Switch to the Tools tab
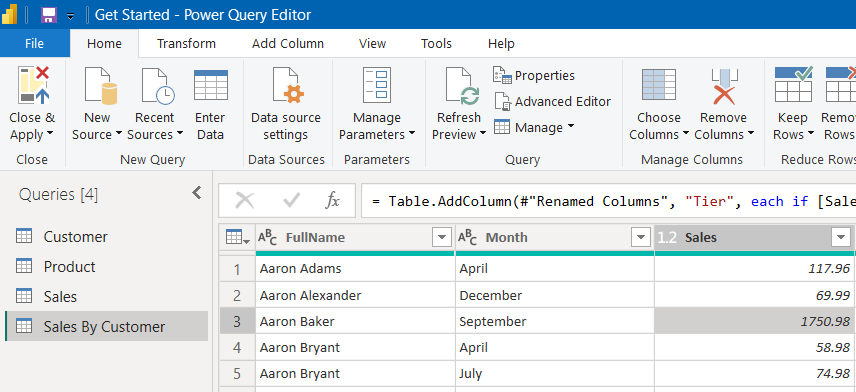 click(436, 44)
